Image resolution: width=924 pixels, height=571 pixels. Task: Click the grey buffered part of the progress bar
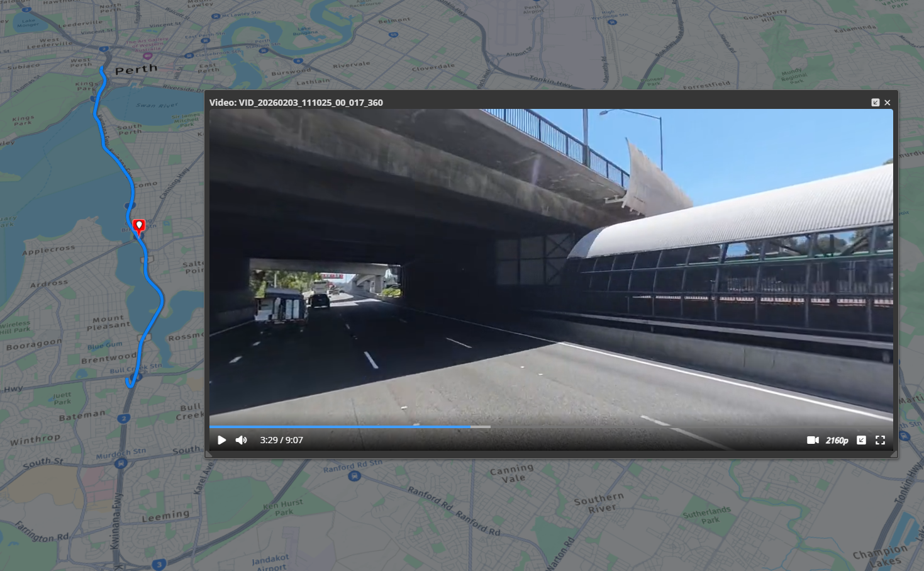(x=481, y=427)
